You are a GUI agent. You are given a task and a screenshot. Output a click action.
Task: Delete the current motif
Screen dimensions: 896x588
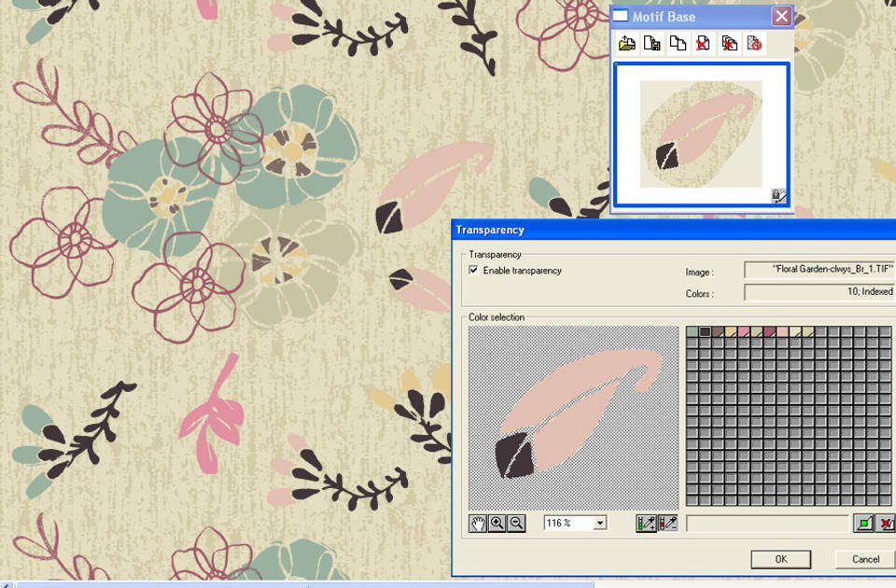[704, 43]
